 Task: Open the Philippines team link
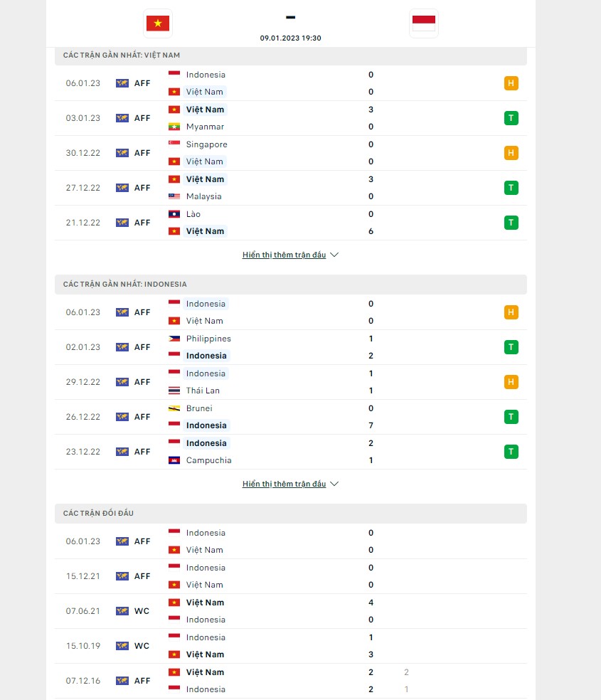208,339
